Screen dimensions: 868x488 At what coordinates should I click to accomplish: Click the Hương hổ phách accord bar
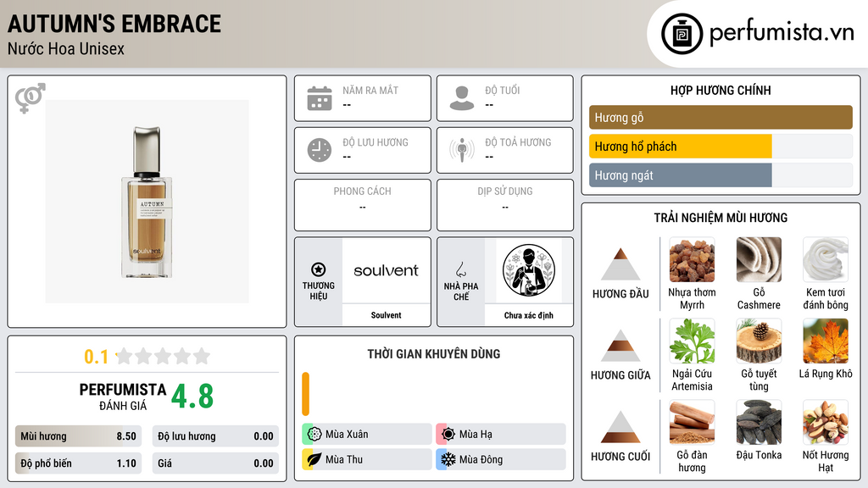click(721, 147)
